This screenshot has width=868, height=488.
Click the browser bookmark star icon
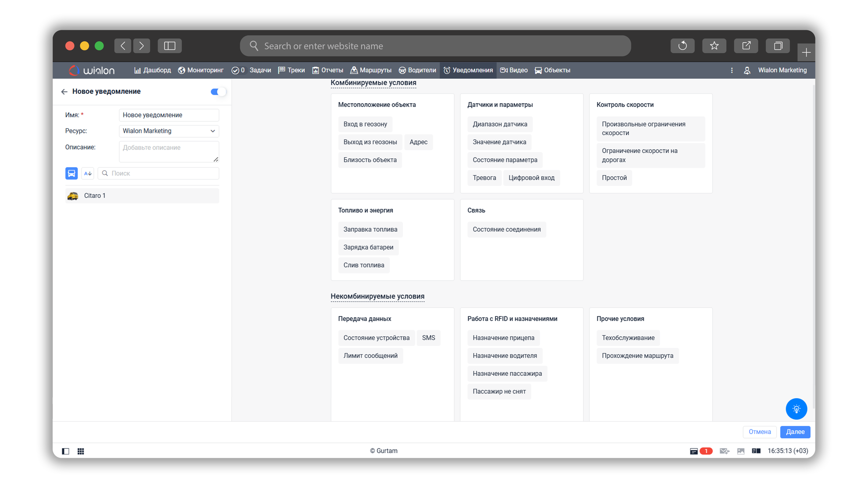714,46
